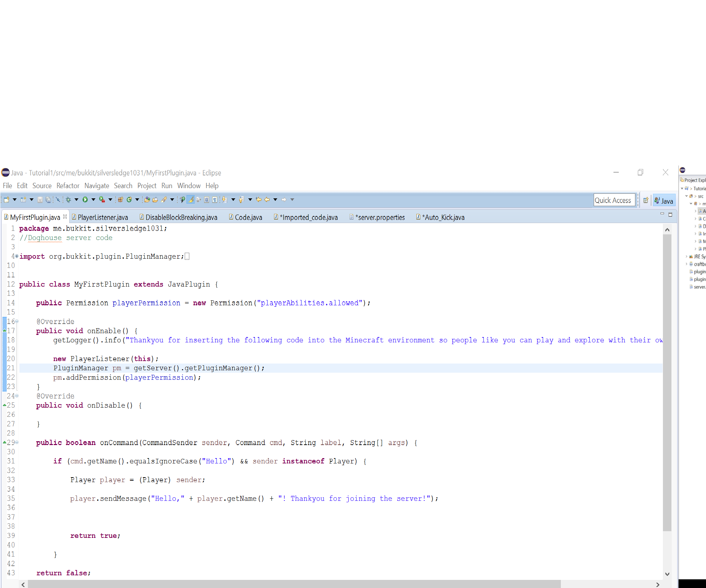Select the Search toolbar icon
Viewport: 706px width, 588px height.
click(x=164, y=199)
